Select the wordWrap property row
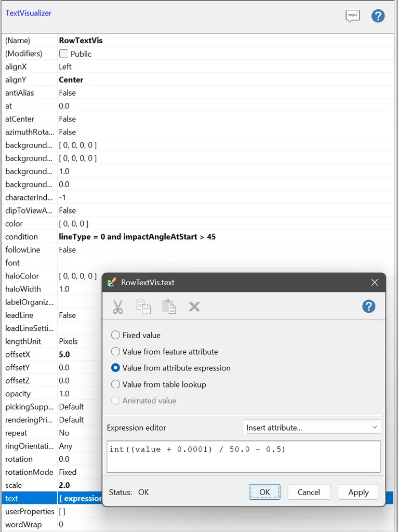398x532 pixels. pos(197,525)
